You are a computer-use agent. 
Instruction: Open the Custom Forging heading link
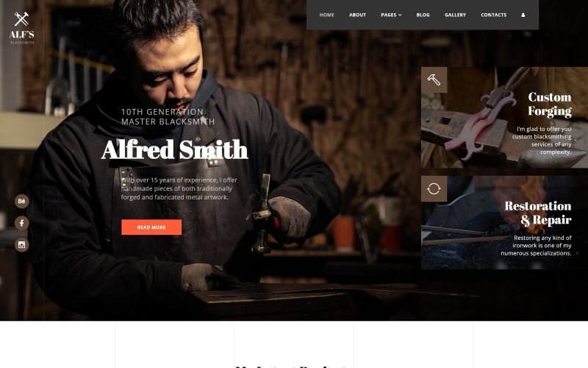click(x=550, y=104)
